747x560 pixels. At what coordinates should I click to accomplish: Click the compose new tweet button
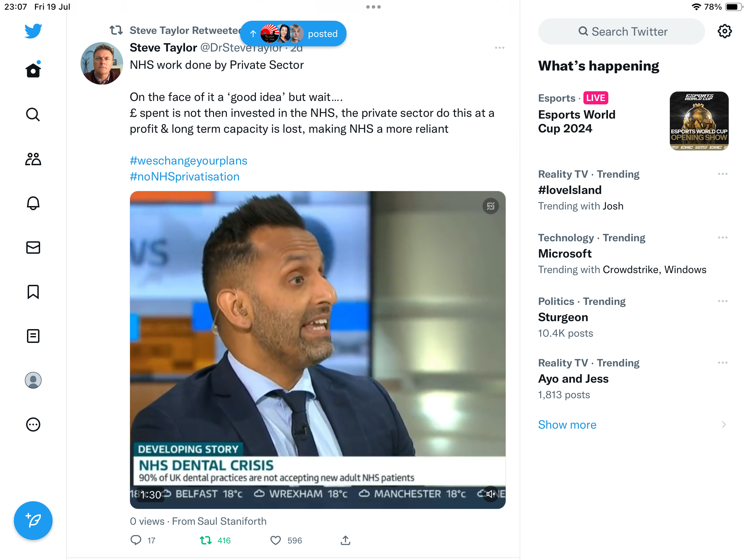[33, 521]
